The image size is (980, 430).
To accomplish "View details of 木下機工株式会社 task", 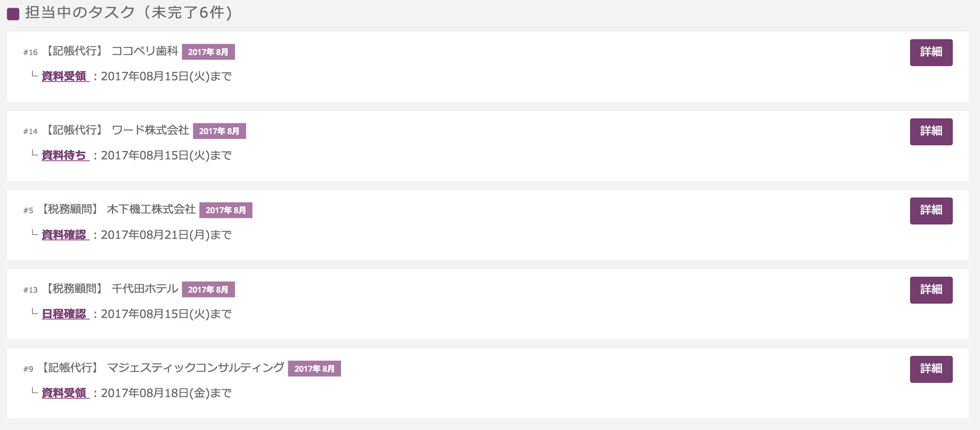I will click(x=931, y=210).
